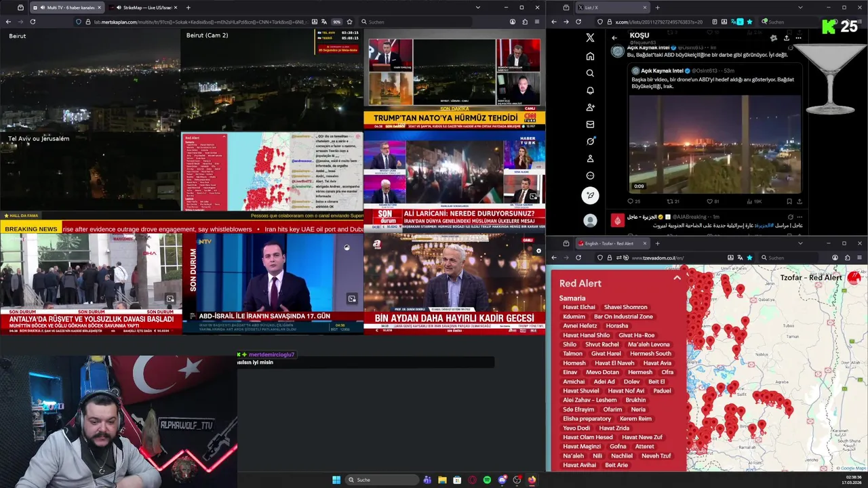Click the compose post feather button
The height and width of the screenshot is (488, 868).
(590, 195)
